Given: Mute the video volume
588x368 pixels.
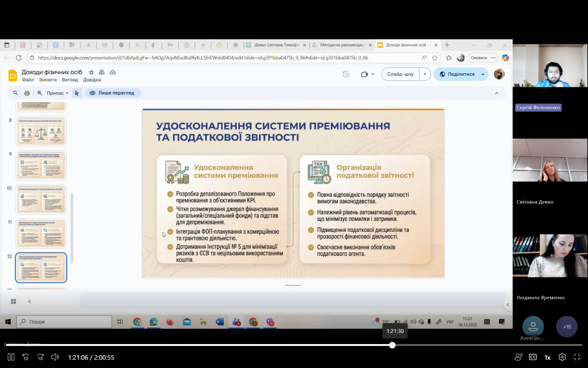Looking at the screenshot, I should (x=55, y=357).
